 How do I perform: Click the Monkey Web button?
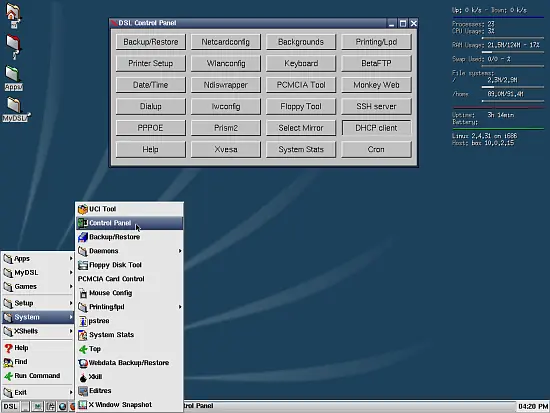click(x=376, y=85)
